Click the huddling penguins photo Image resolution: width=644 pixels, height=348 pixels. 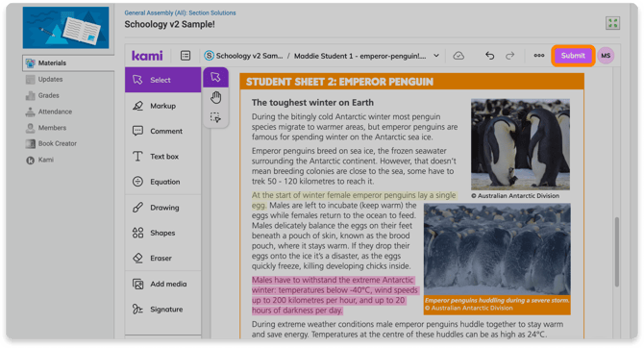click(497, 249)
